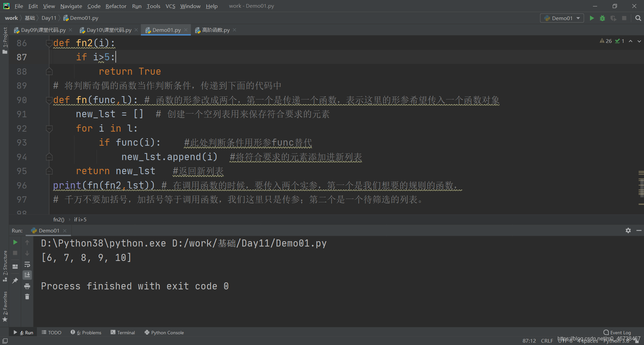Viewport: 644px width, 345px height.
Task: Open the File menu
Action: click(19, 6)
